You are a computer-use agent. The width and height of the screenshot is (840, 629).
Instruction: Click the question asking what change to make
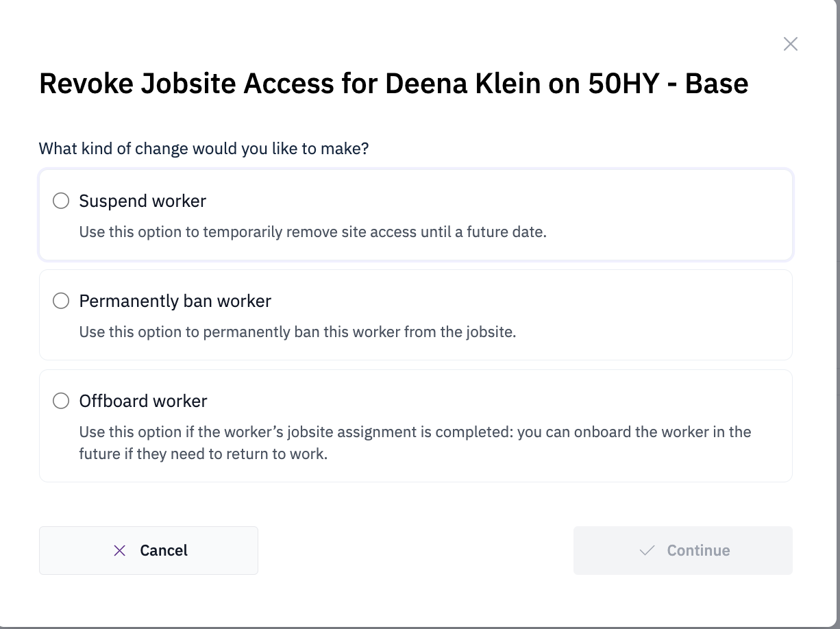(203, 149)
